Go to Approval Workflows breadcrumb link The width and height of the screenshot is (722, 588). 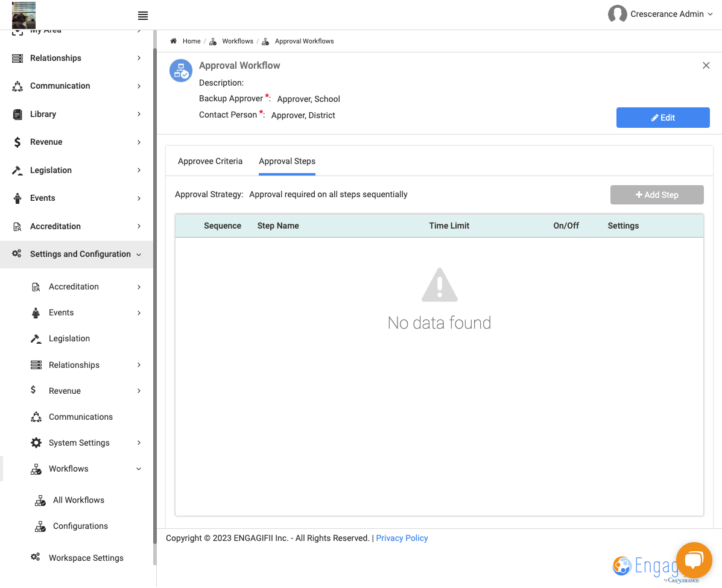[305, 41]
